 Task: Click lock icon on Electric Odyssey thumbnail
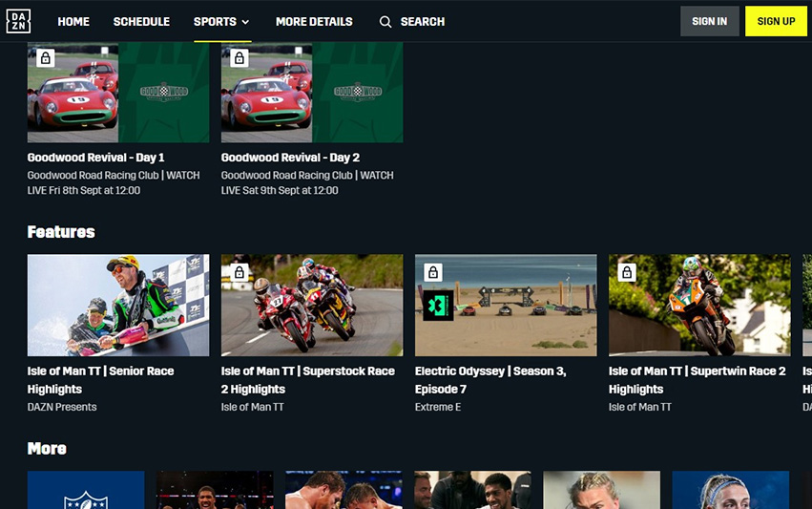pos(433,272)
